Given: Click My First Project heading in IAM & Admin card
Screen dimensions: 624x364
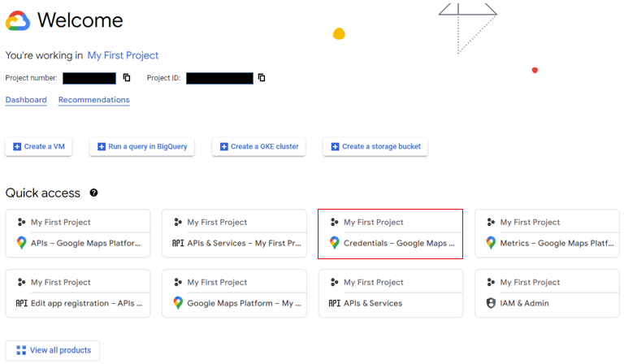Looking at the screenshot, I should pos(530,282).
